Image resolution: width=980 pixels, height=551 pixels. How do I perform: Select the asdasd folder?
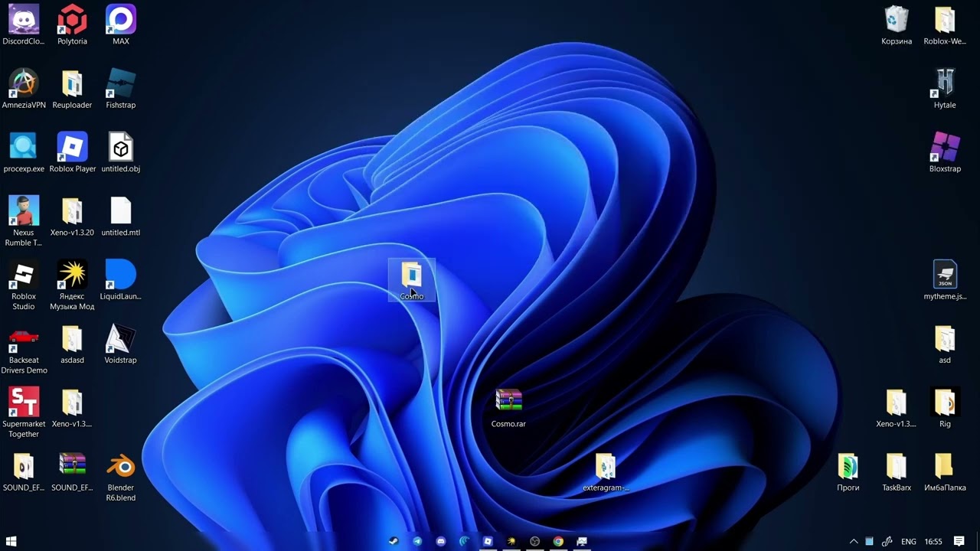pos(72,344)
